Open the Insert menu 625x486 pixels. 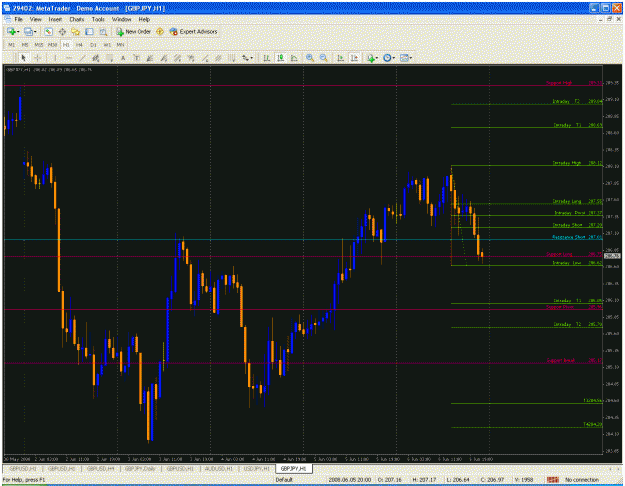coord(55,19)
